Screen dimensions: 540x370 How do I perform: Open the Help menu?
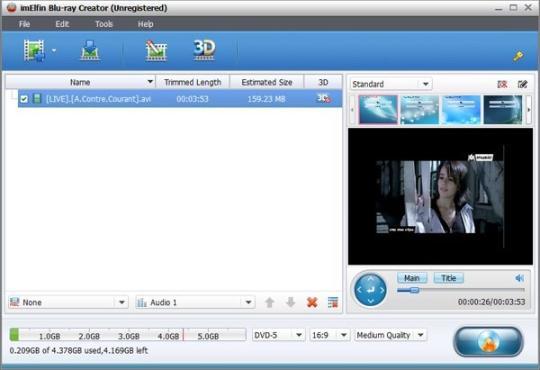click(x=145, y=24)
